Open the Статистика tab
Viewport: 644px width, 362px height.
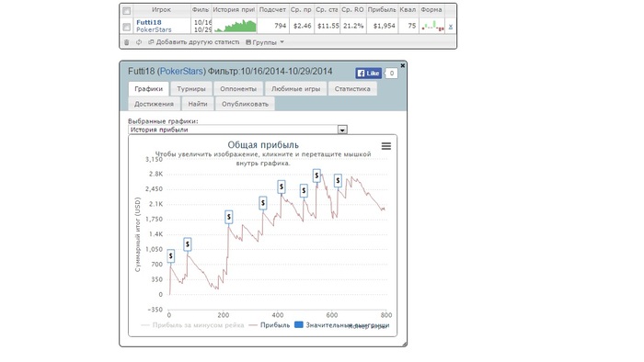[x=352, y=88]
